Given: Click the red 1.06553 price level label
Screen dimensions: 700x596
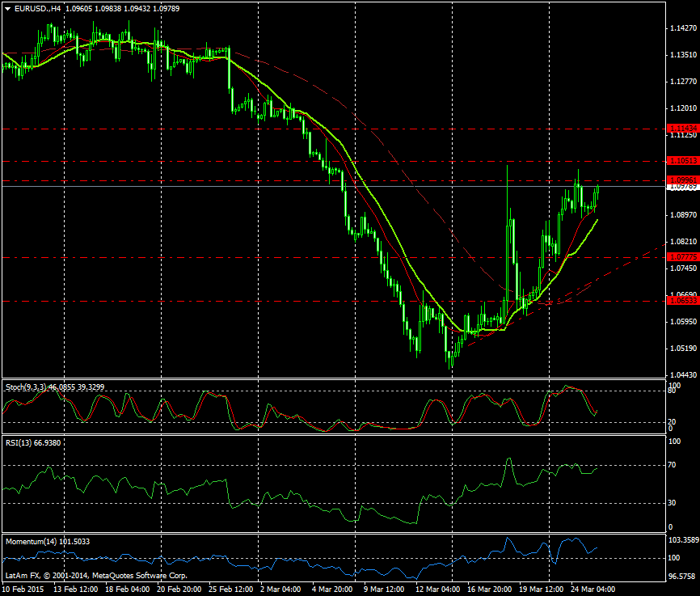Looking at the screenshot, I should point(683,301).
